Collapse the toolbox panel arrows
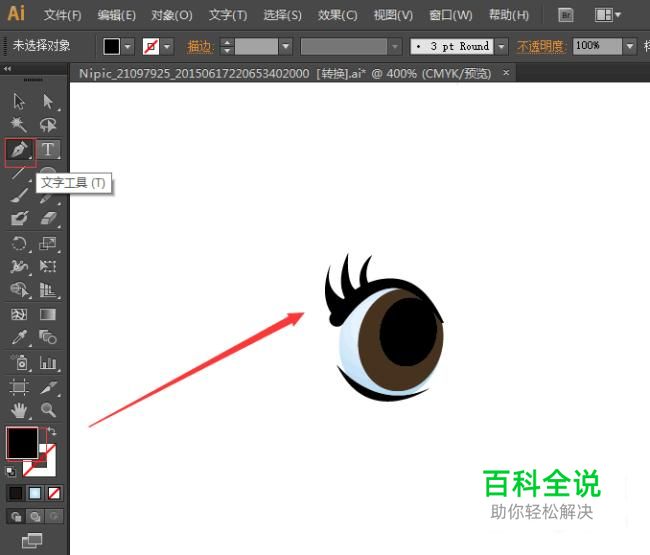Viewport: 650px width, 555px height. coord(7,69)
